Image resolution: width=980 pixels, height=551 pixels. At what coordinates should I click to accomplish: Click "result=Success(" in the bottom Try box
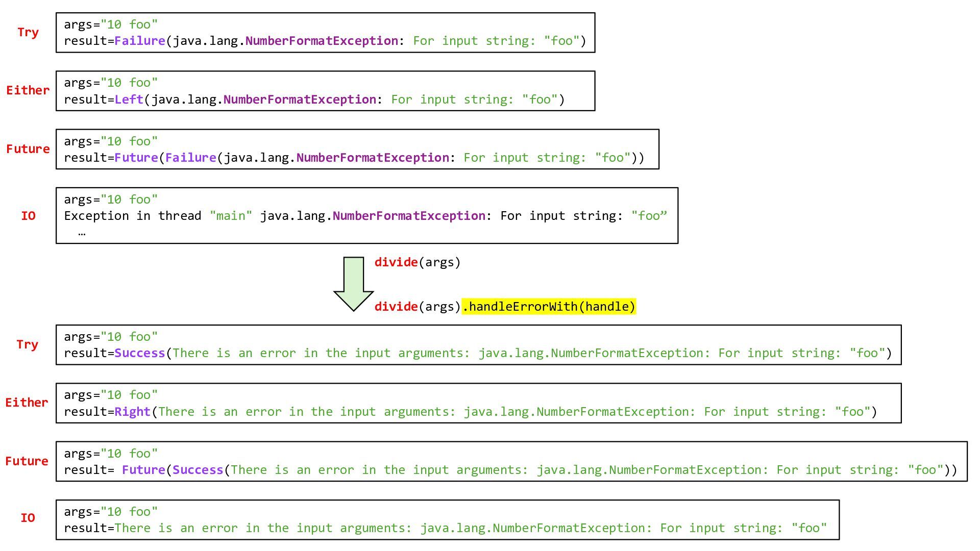coord(118,353)
